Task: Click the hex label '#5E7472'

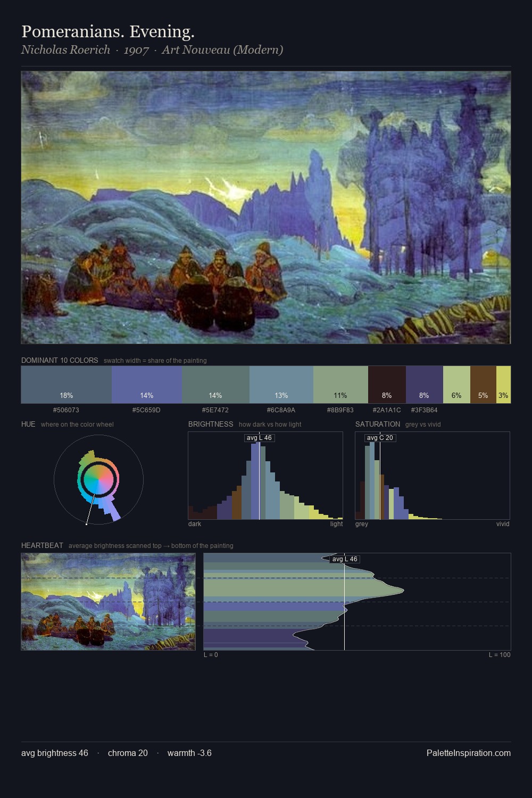Action: 215,410
